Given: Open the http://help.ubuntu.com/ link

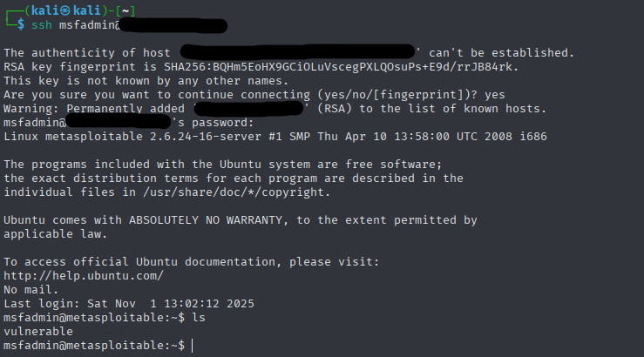Looking at the screenshot, I should pos(83,276).
